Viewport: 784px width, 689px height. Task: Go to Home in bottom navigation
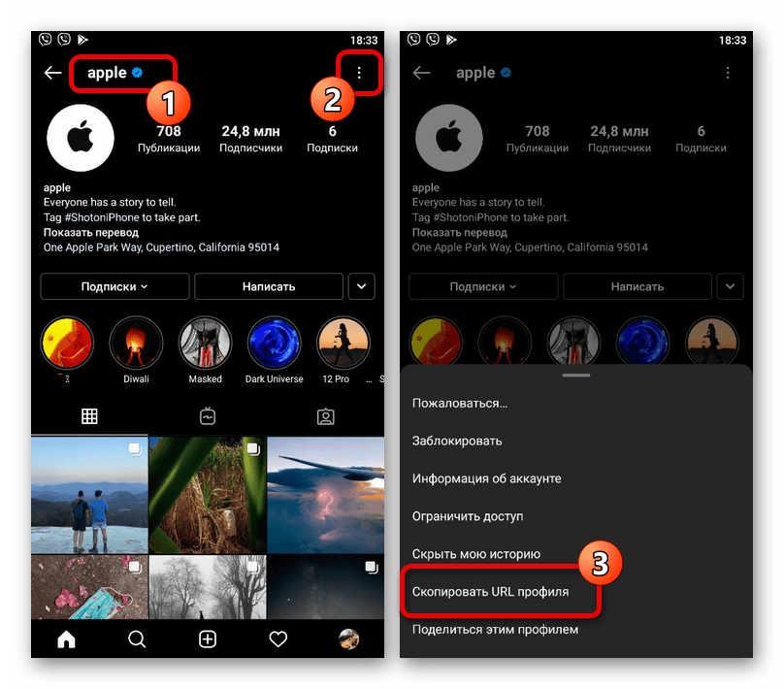point(66,639)
